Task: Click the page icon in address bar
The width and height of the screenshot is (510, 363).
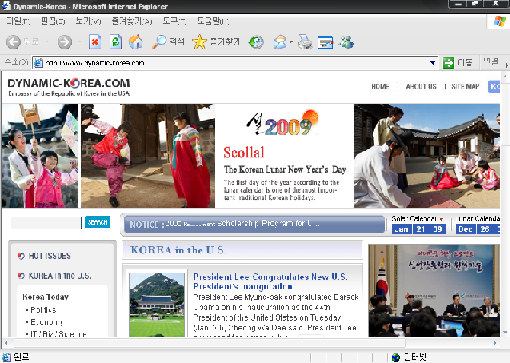Action: [x=39, y=63]
